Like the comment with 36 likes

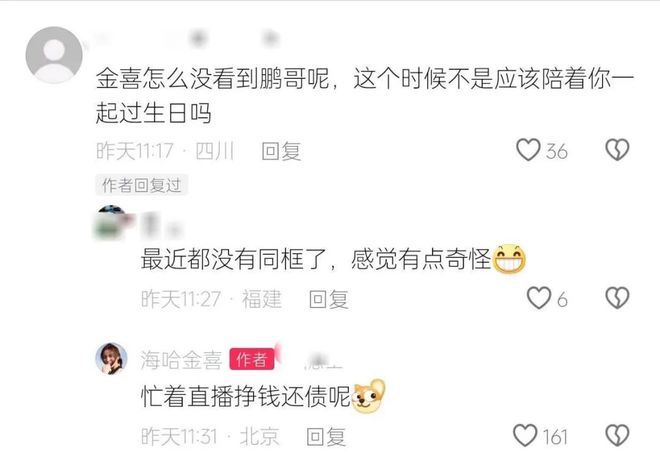(x=528, y=150)
